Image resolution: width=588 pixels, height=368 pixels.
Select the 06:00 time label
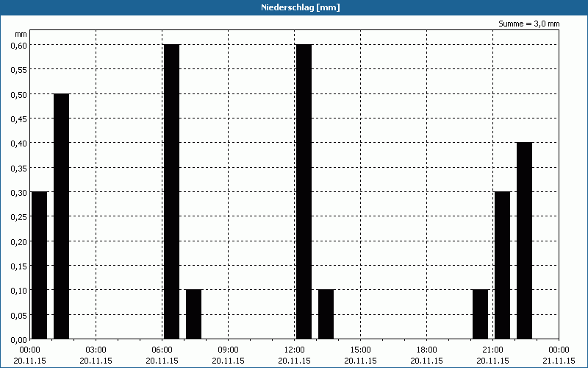[162, 350]
